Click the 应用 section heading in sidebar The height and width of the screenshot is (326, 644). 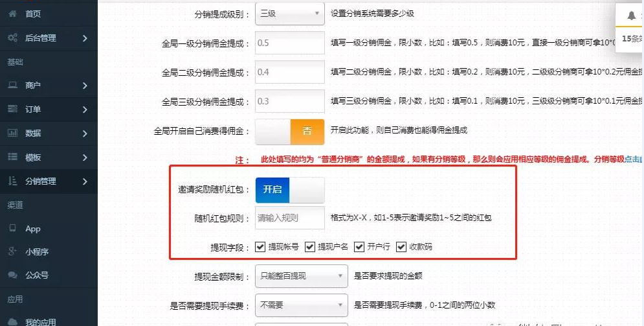coord(15,299)
